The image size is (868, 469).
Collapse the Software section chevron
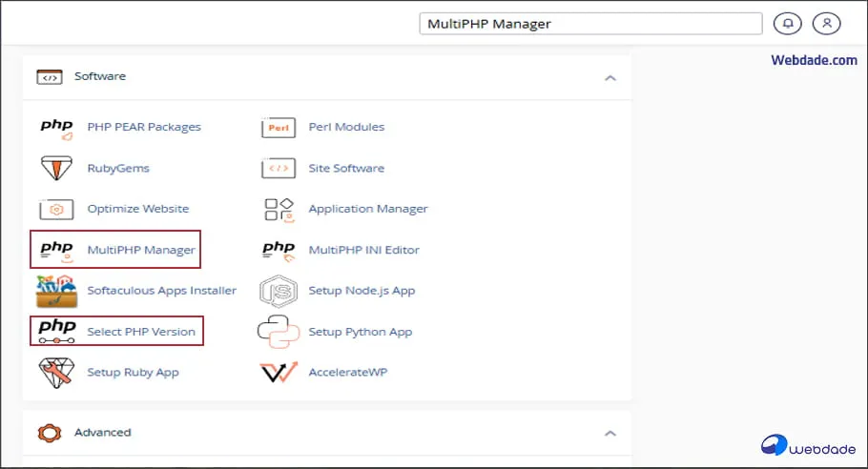pos(610,77)
